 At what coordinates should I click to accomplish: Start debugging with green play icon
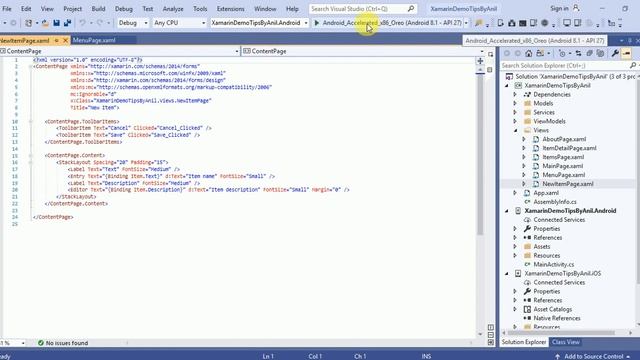(317, 23)
